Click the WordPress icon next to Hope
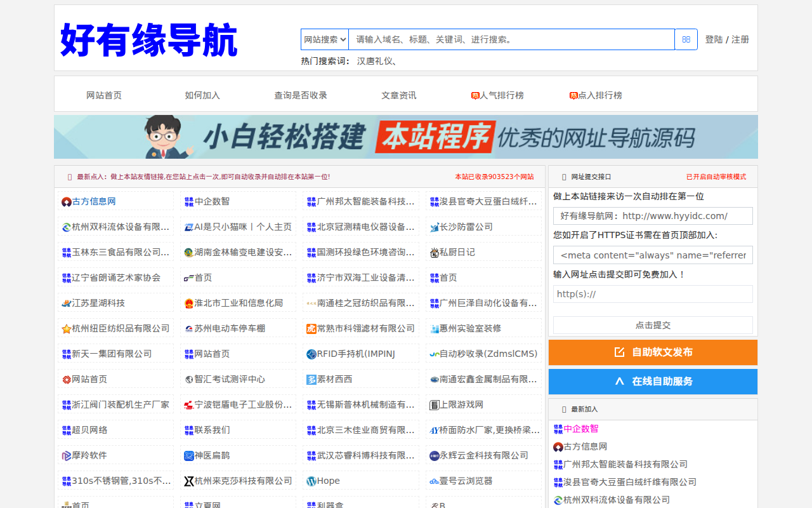This screenshot has width=812, height=508. [x=311, y=481]
